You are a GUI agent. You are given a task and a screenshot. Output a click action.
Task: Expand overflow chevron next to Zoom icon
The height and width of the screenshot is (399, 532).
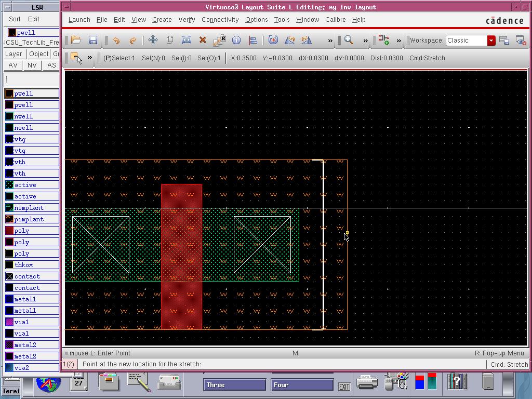point(365,41)
